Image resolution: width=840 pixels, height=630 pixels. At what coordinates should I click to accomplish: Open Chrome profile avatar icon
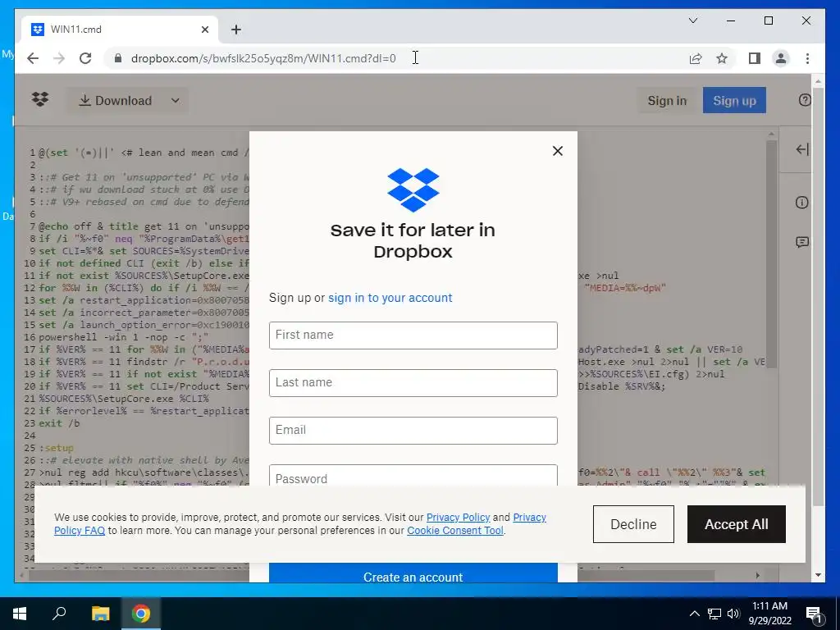click(x=781, y=58)
